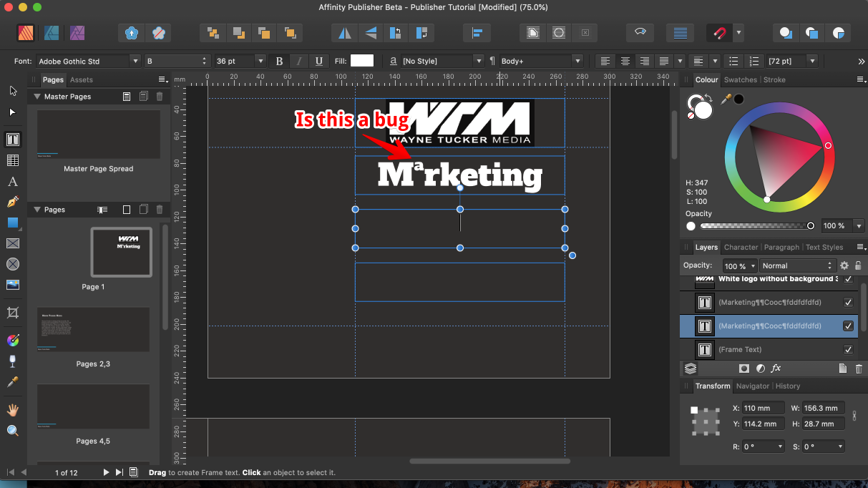
Task: Switch to the Publisher persona
Action: [26, 33]
